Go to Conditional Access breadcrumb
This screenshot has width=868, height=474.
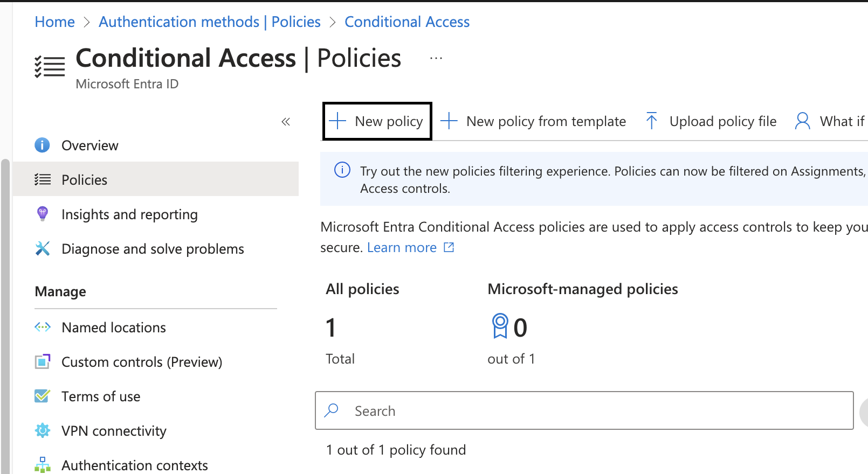pos(407,22)
